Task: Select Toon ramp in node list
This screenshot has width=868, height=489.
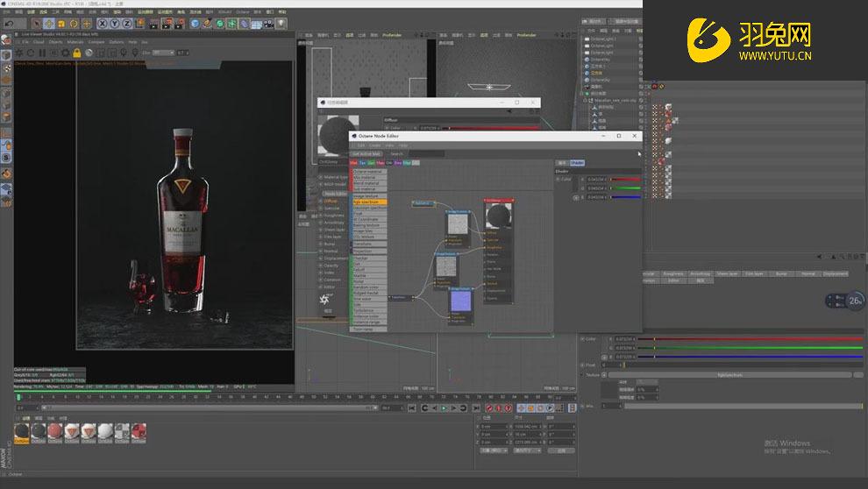Action: (368, 330)
